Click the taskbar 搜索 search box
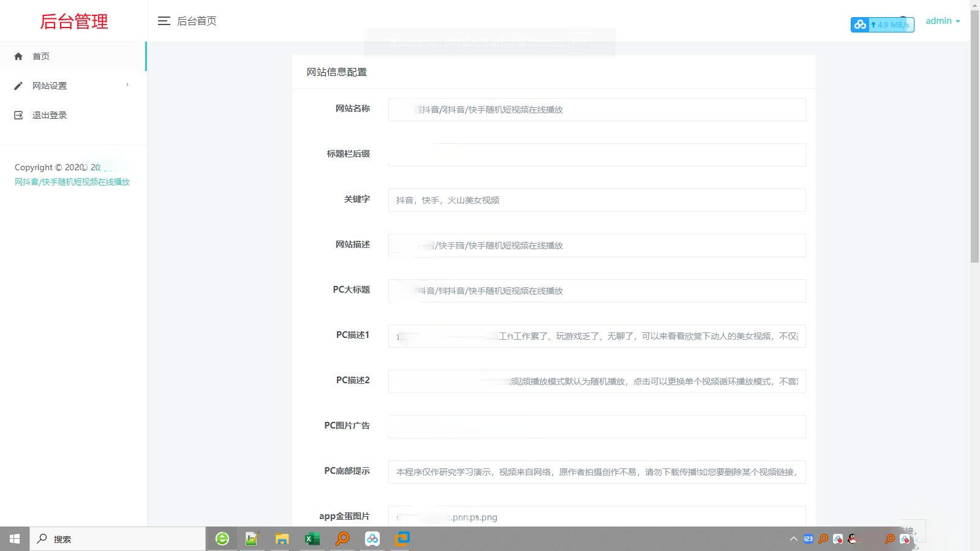Screen dimensions: 980x551 click(x=118, y=539)
